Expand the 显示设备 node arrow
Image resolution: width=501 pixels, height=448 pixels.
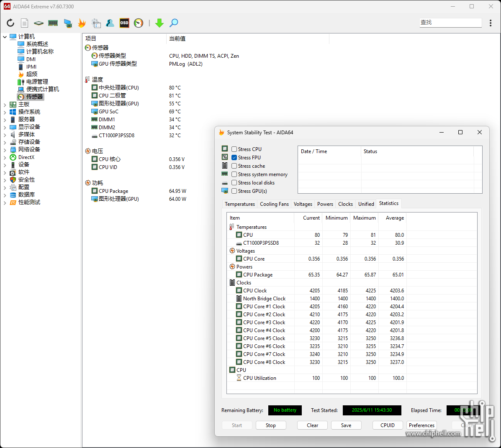[x=5, y=127]
